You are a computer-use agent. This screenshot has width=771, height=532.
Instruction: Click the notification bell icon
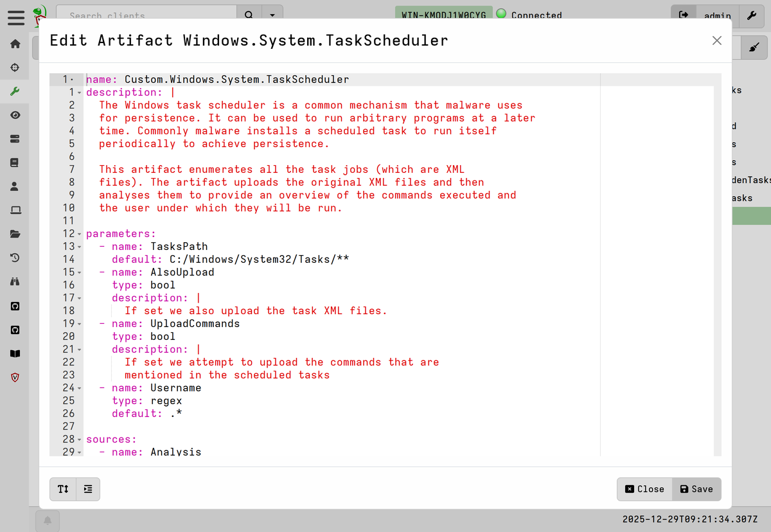click(48, 520)
